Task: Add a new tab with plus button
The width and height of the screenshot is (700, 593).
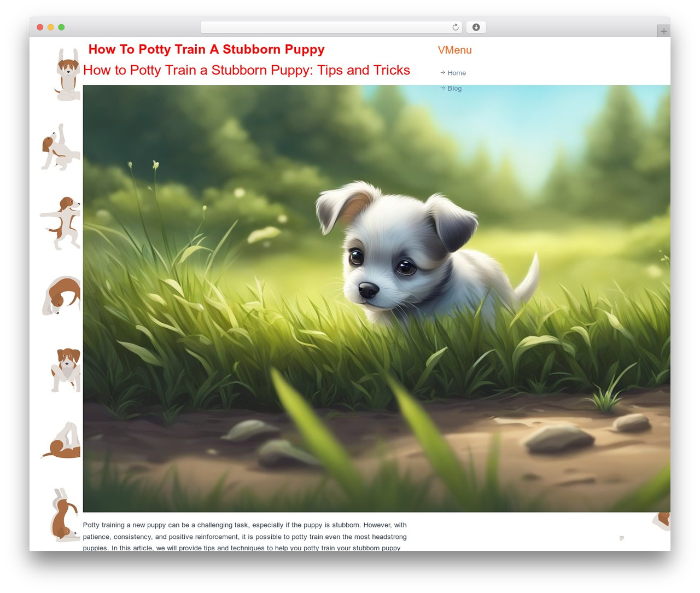Action: 663,31
